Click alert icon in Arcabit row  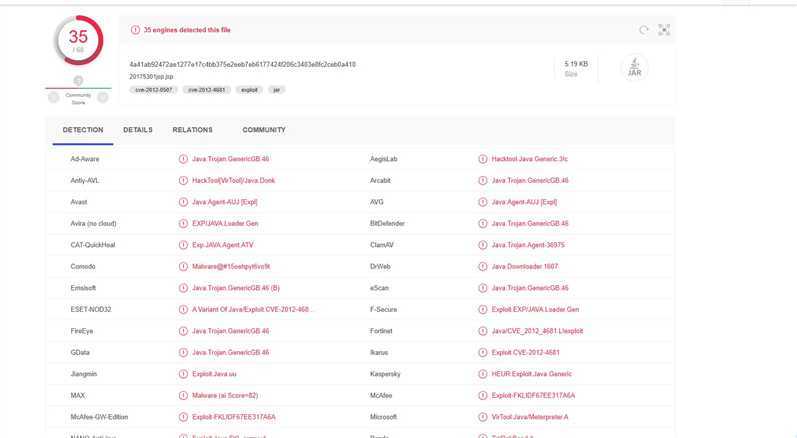click(482, 180)
